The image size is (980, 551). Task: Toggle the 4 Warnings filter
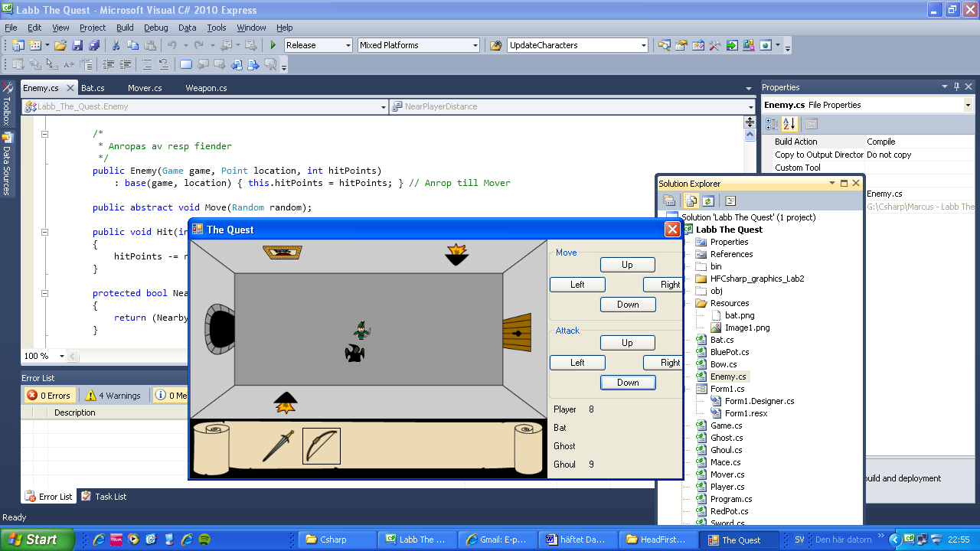[x=113, y=395]
